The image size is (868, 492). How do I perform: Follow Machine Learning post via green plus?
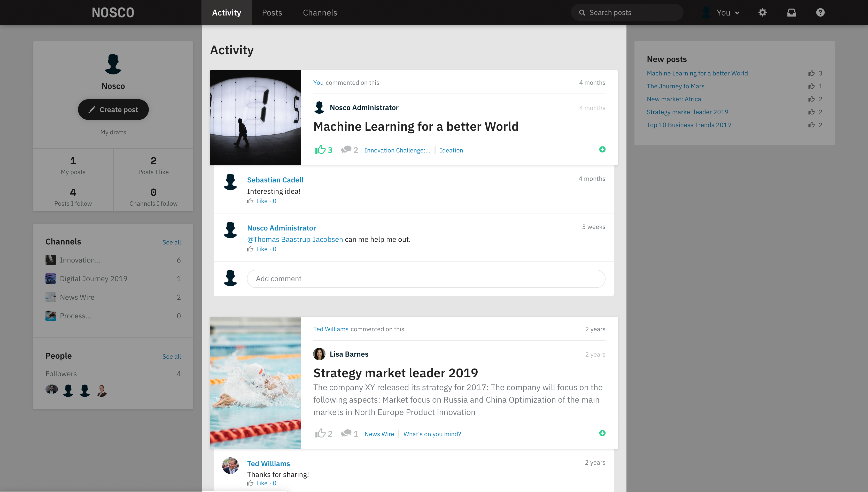pyautogui.click(x=602, y=149)
